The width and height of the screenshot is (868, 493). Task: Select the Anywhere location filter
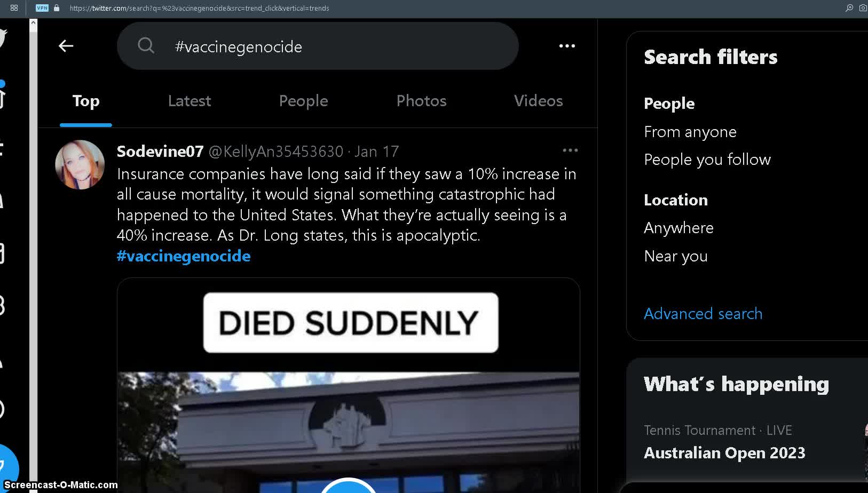point(678,228)
